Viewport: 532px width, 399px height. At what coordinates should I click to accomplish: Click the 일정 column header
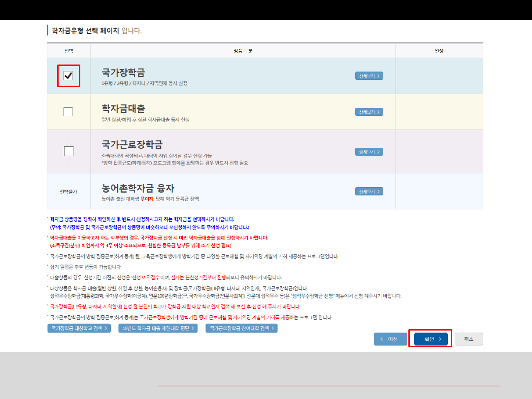coord(438,51)
